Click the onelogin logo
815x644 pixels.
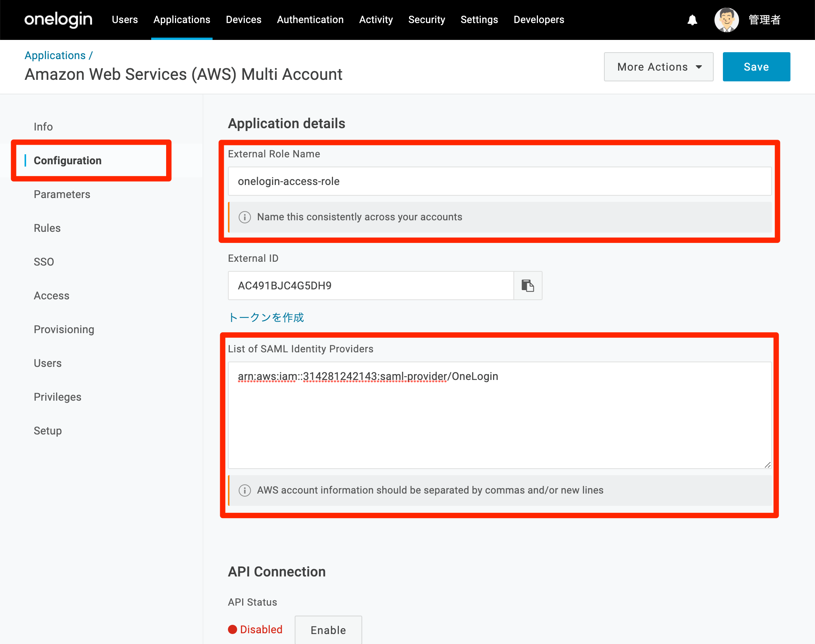pos(58,20)
